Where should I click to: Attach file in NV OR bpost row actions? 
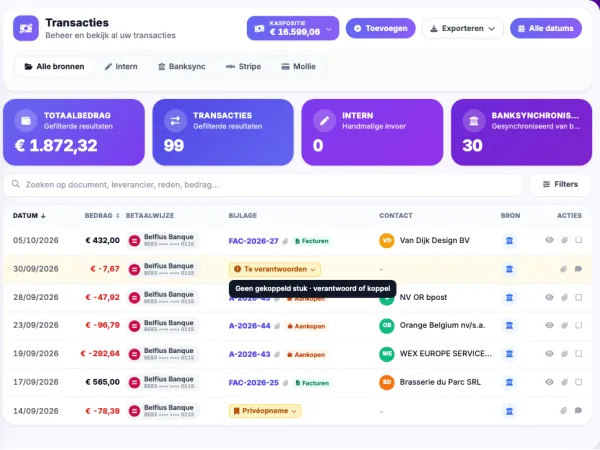(564, 297)
